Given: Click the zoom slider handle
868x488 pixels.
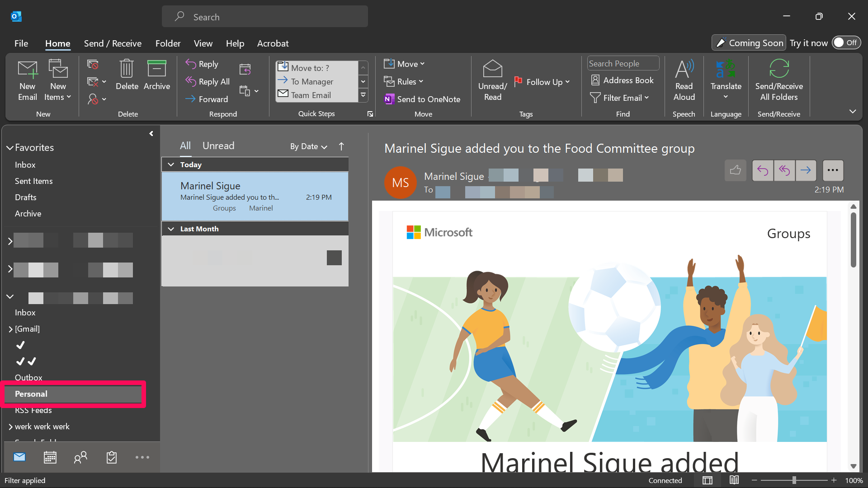Looking at the screenshot, I should [794, 480].
